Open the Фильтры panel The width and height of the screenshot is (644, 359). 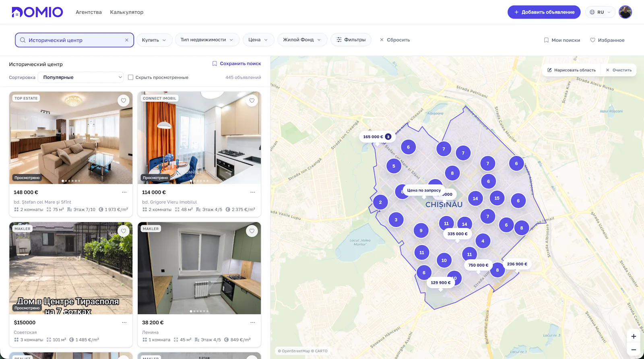click(x=351, y=40)
